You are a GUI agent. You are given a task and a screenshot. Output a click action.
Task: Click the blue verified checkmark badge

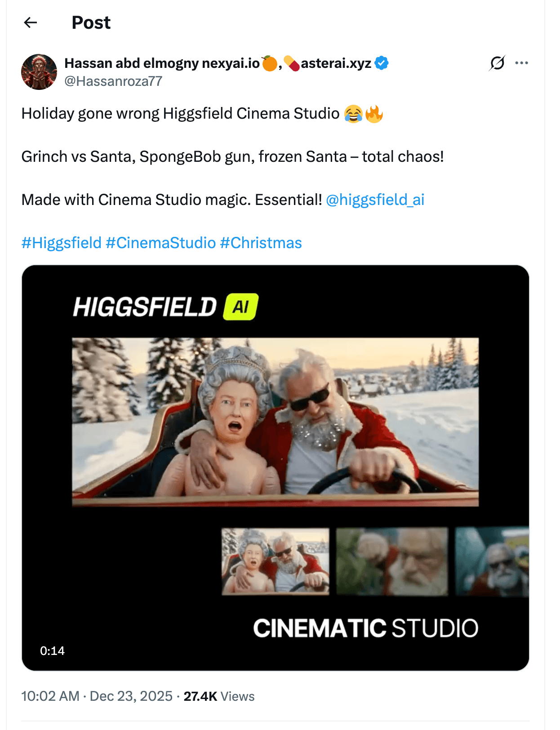click(x=382, y=63)
